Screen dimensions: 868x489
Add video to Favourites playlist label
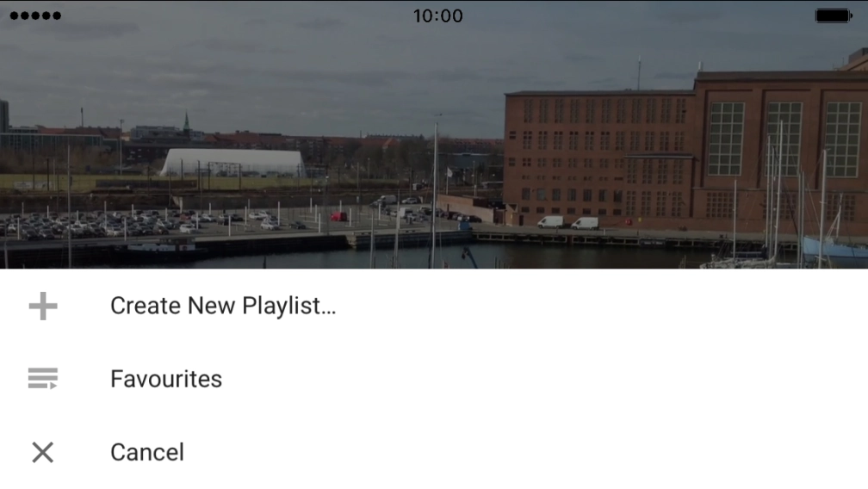pyautogui.click(x=166, y=379)
